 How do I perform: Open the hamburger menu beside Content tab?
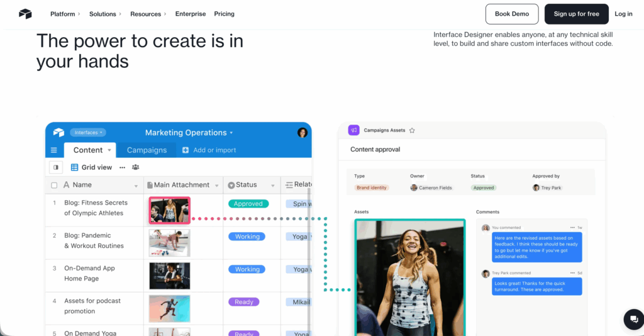point(54,150)
